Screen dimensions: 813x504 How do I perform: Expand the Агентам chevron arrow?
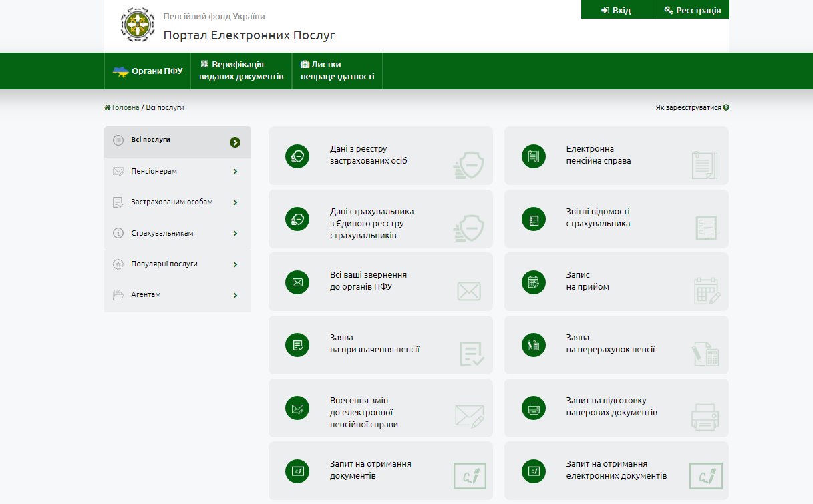(235, 295)
